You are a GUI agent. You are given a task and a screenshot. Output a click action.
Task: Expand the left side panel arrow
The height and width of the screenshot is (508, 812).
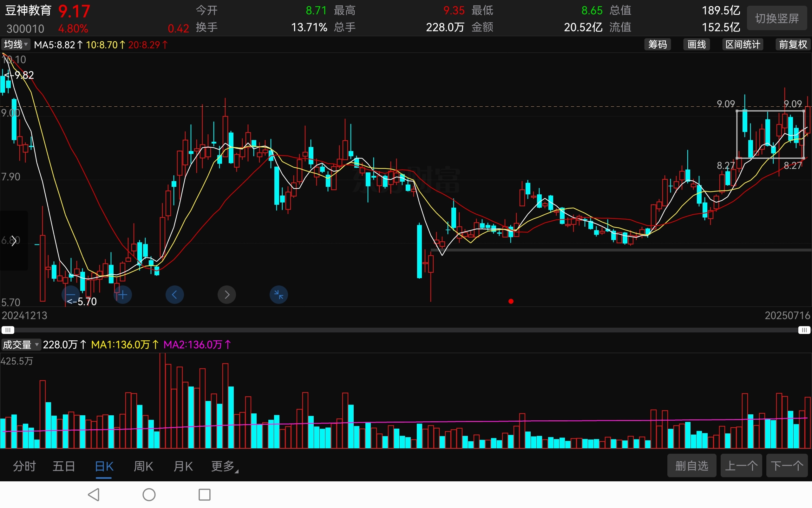click(x=13, y=241)
